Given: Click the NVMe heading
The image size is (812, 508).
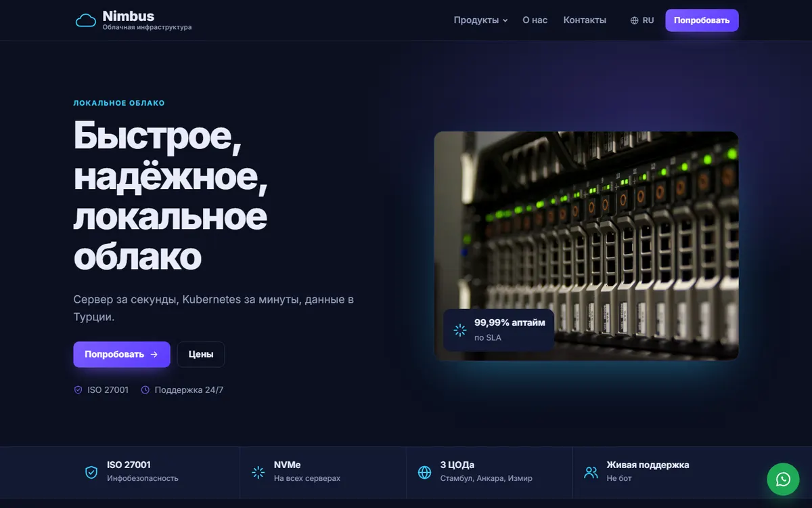Looking at the screenshot, I should (x=288, y=465).
